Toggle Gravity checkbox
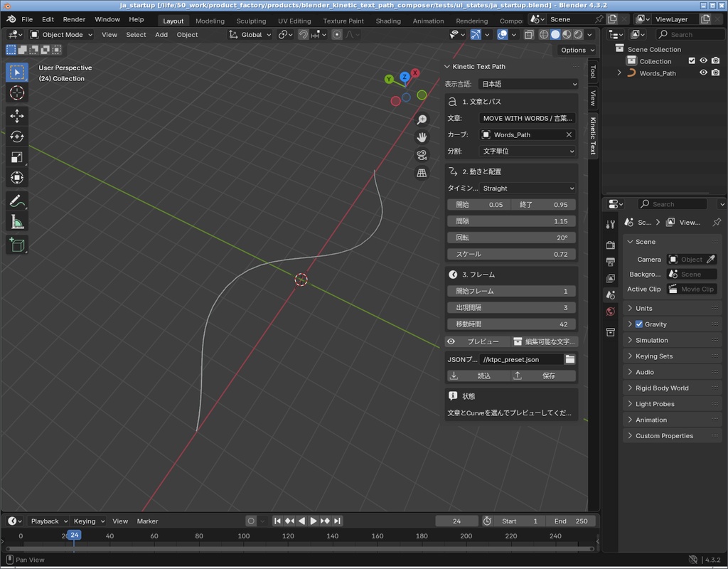This screenshot has height=569, width=728. tap(639, 324)
